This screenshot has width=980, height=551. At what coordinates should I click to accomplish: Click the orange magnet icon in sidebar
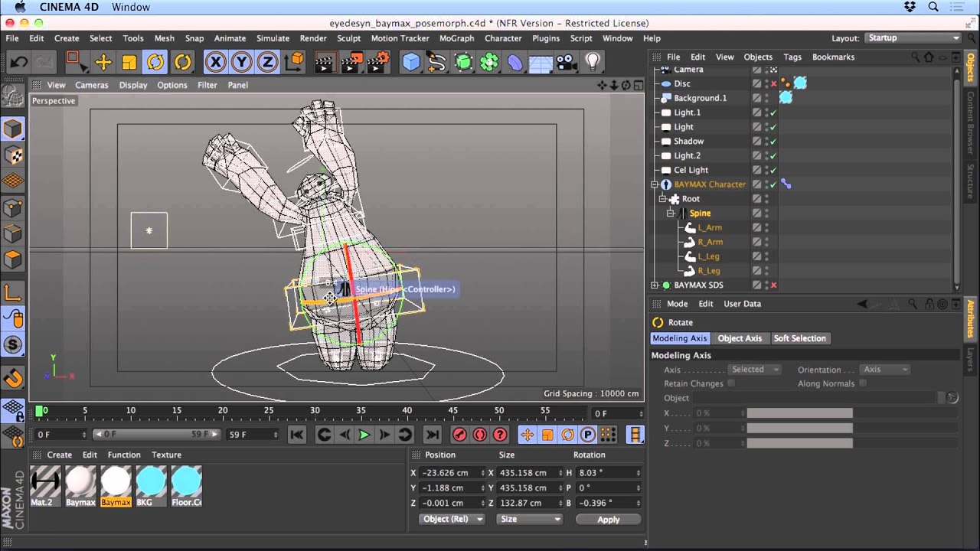(13, 377)
